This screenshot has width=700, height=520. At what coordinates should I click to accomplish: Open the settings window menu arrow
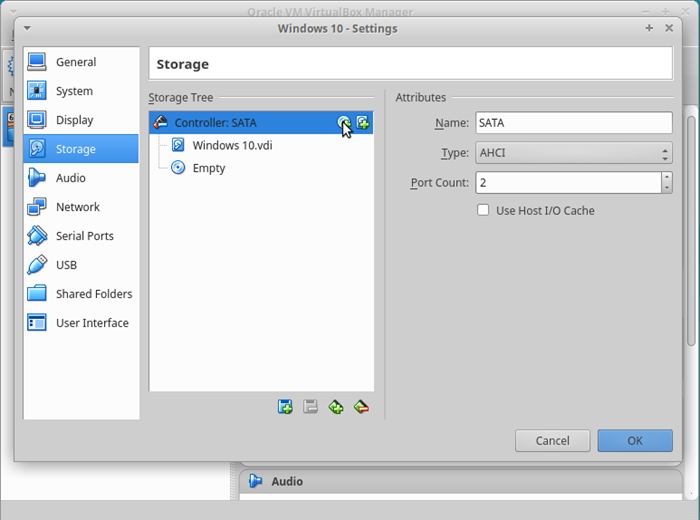pyautogui.click(x=27, y=29)
